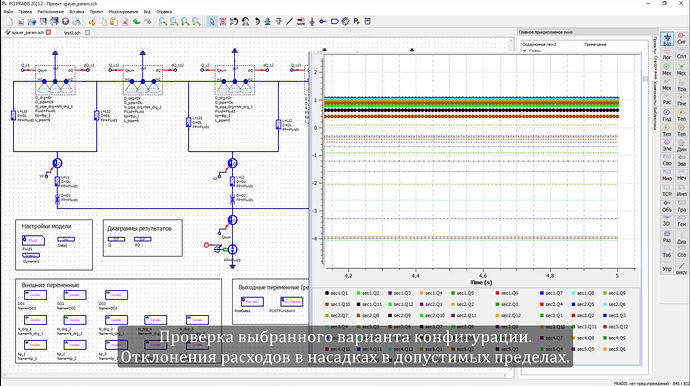690x386 pixels.
Task: Click the Open file folder icon
Action: click(x=32, y=21)
